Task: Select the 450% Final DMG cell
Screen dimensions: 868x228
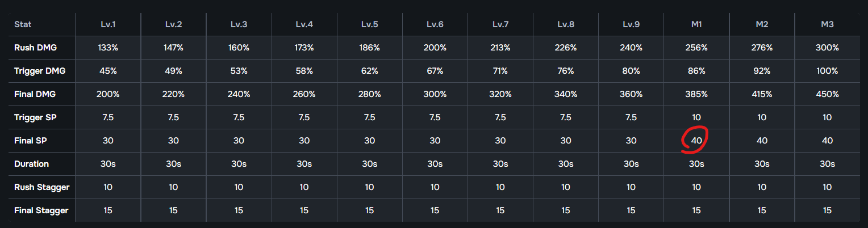Action: [827, 94]
